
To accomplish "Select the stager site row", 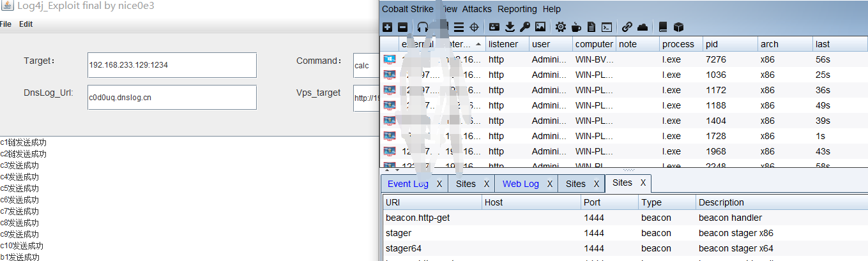I will pyautogui.click(x=625, y=233).
